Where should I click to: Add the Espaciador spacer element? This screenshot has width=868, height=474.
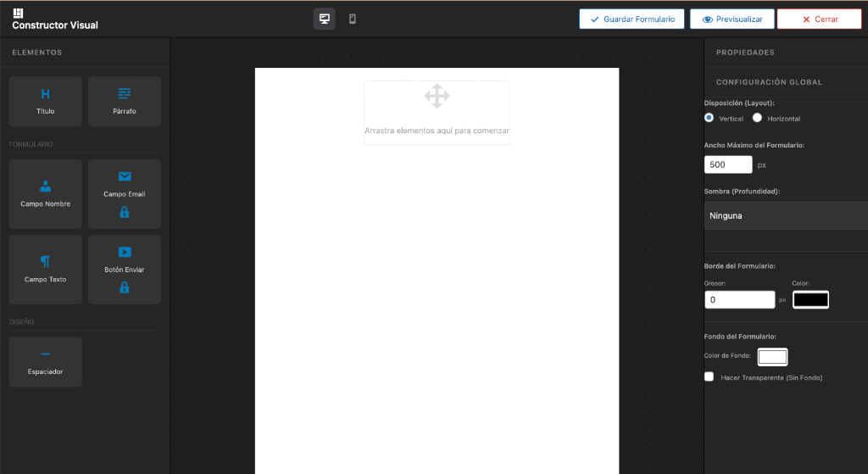tap(46, 362)
